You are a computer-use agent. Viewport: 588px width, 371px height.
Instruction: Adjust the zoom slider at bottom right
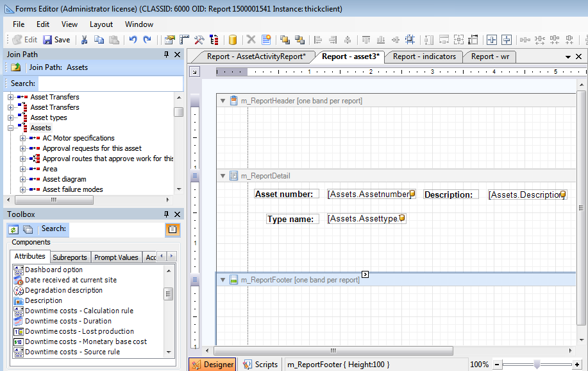(x=537, y=365)
